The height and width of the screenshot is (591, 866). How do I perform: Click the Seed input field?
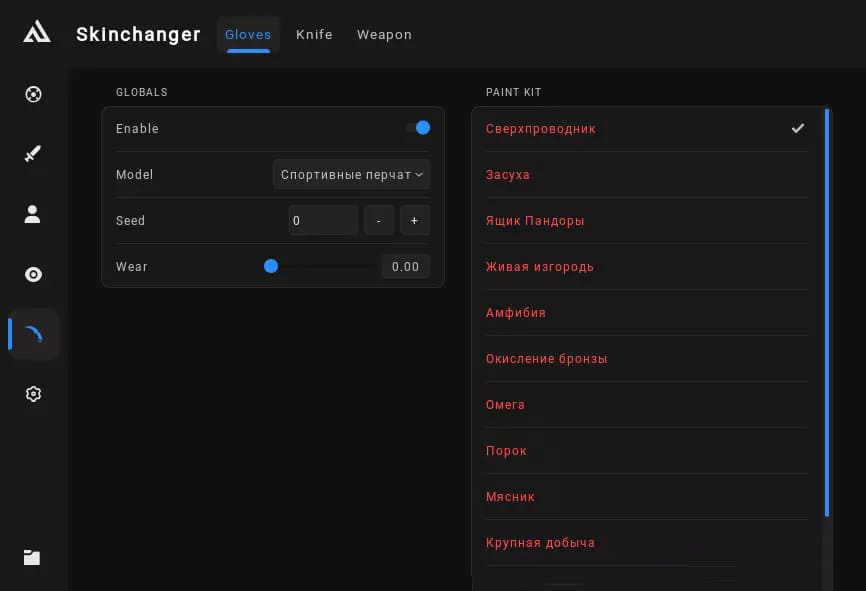tap(323, 220)
